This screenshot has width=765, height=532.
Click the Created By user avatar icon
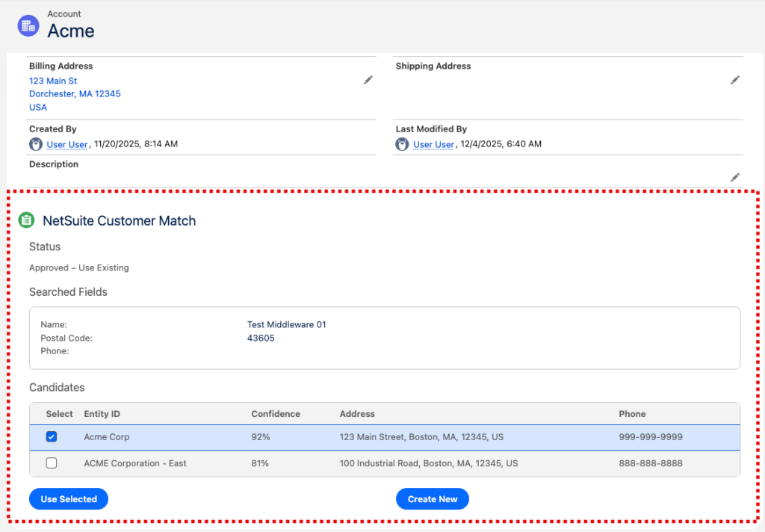click(x=35, y=143)
